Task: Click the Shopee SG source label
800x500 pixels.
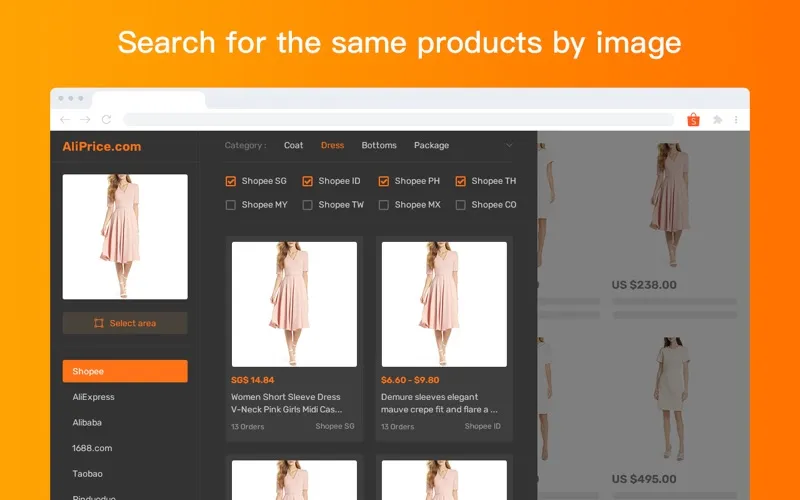Action: tap(335, 426)
